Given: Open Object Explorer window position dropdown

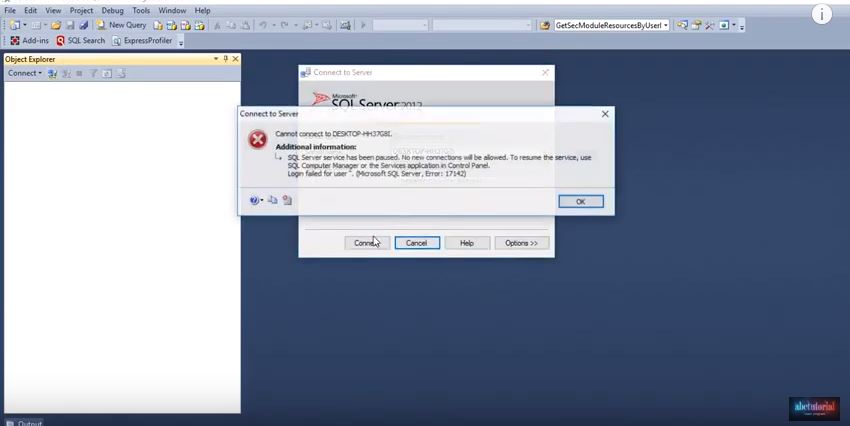Looking at the screenshot, I should click(216, 59).
